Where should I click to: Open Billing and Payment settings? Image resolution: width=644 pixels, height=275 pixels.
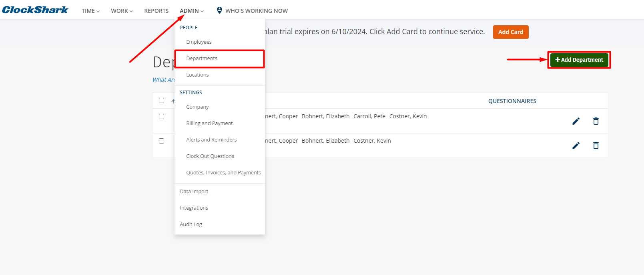click(209, 123)
